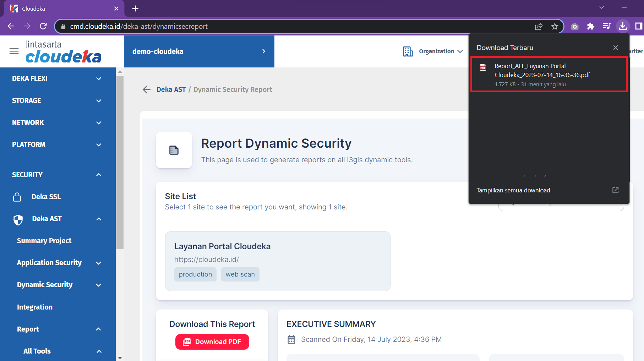Open the Organization dropdown
This screenshot has width=644, height=361.
point(433,51)
